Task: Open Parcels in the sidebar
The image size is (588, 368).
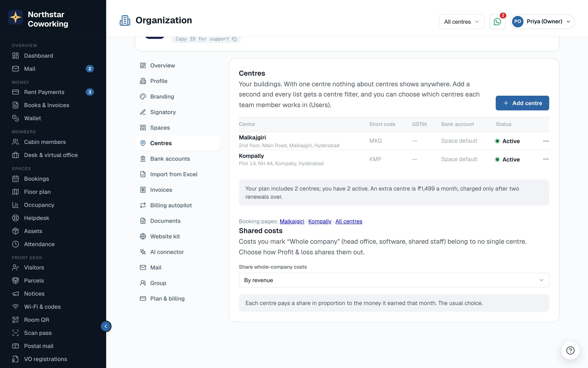Action: [x=53, y=281]
